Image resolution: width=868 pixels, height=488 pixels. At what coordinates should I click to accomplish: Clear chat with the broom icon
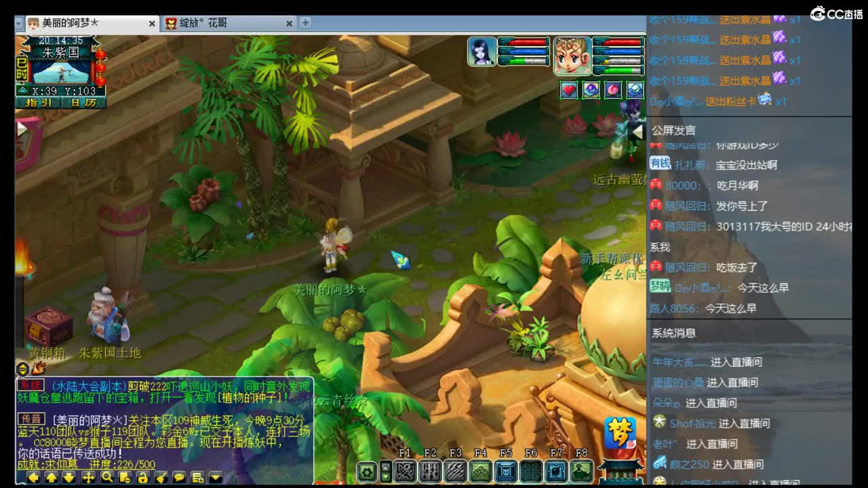(161, 477)
